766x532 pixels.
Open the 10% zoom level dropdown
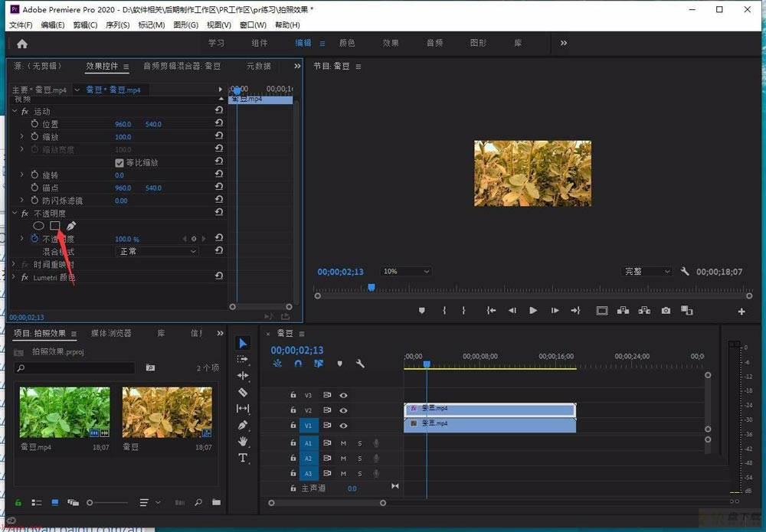(x=405, y=272)
